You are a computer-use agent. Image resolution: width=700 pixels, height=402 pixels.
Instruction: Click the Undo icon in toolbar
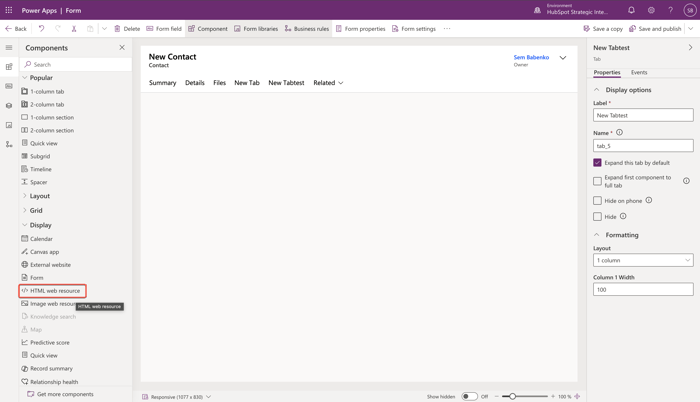(42, 29)
